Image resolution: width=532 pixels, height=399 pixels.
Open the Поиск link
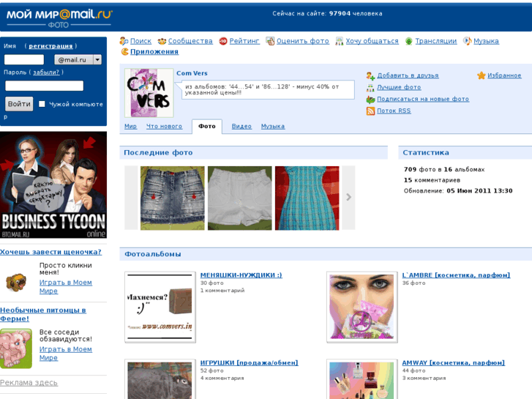tap(141, 41)
